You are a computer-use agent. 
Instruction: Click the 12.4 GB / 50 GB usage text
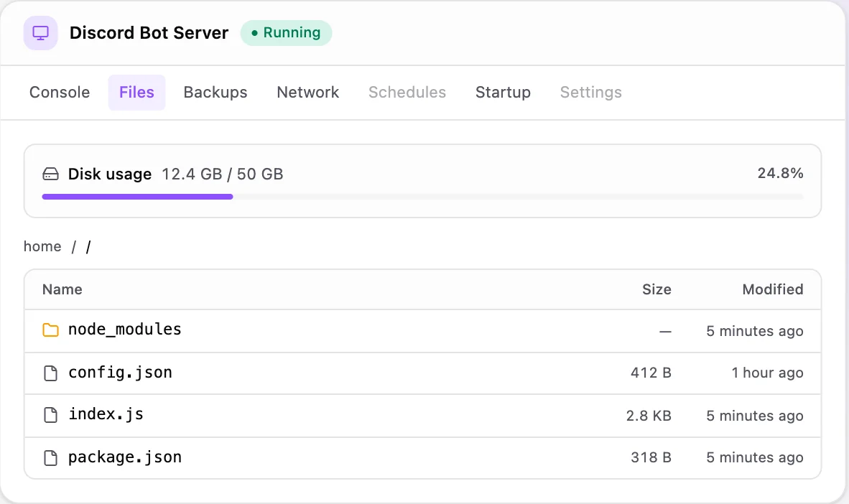click(223, 174)
